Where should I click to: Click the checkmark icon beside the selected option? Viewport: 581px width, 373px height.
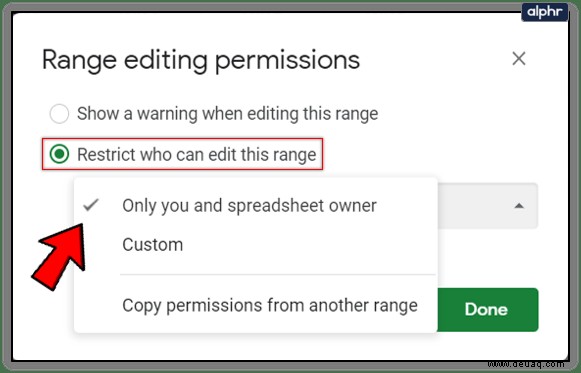point(91,204)
